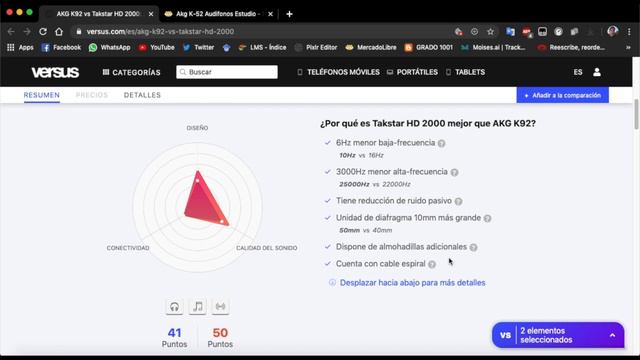Screen dimensions: 640x360
Task: Open the WhatsApp bookmark
Action: tap(110, 47)
